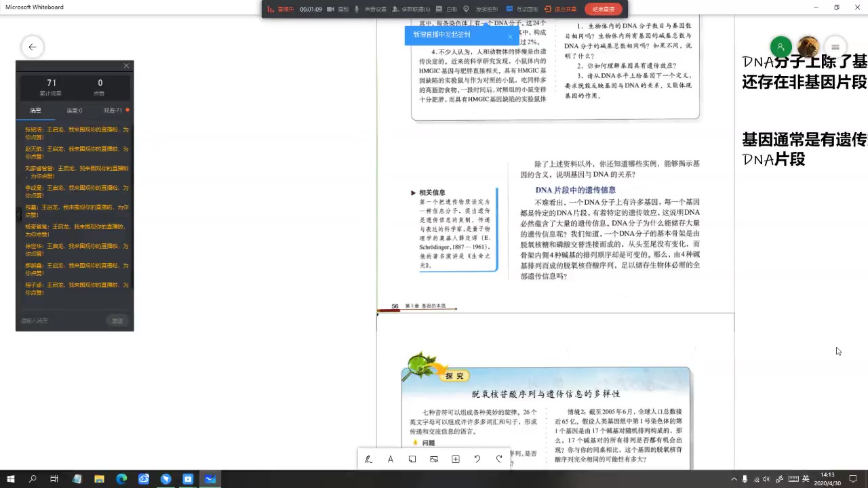Switch input language indicator 英
Screen dimensions: 868x488
806,479
